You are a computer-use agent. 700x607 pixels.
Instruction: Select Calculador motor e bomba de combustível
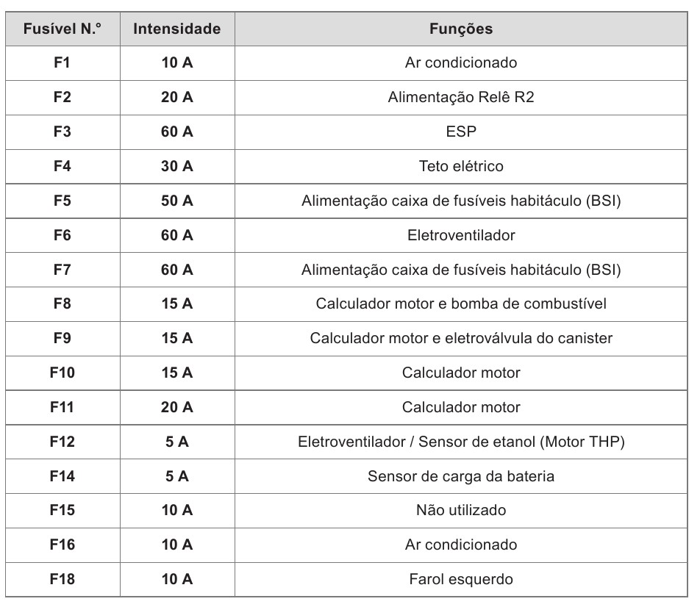tap(461, 304)
